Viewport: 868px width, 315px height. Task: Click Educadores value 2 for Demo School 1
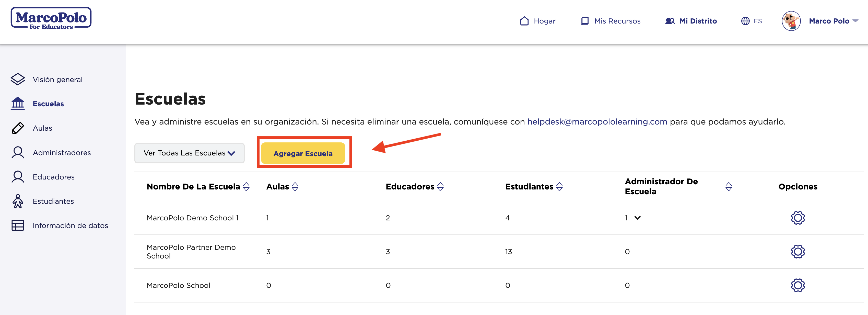coord(388,218)
